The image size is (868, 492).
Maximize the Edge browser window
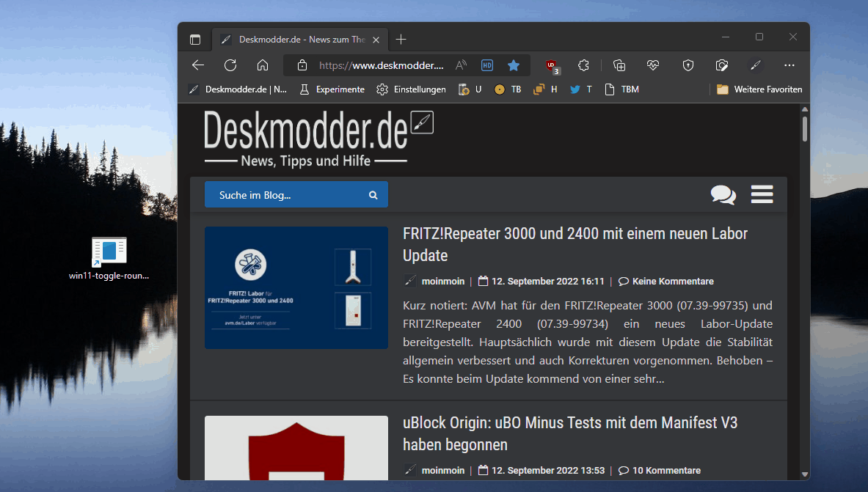[x=759, y=37]
